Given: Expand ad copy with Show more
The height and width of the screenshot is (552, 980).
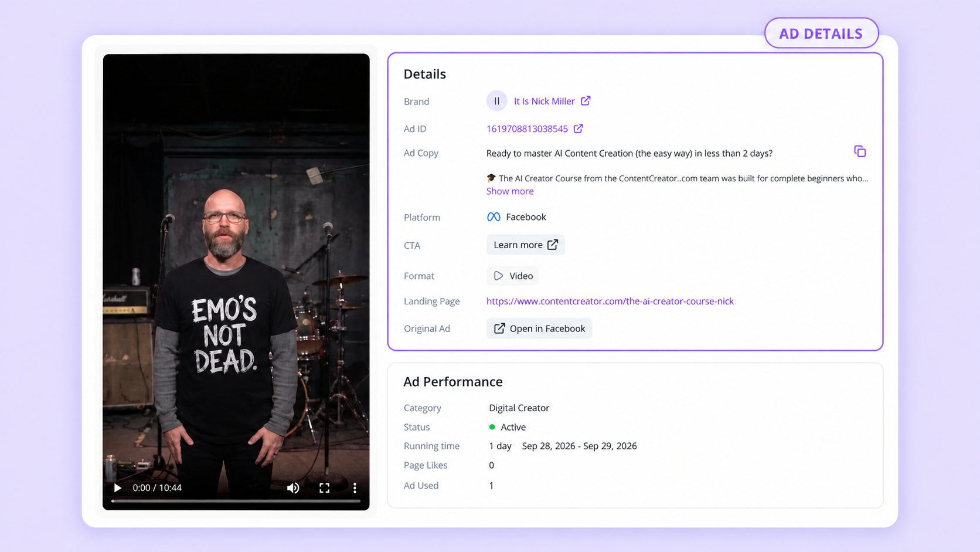Looking at the screenshot, I should tap(510, 191).
